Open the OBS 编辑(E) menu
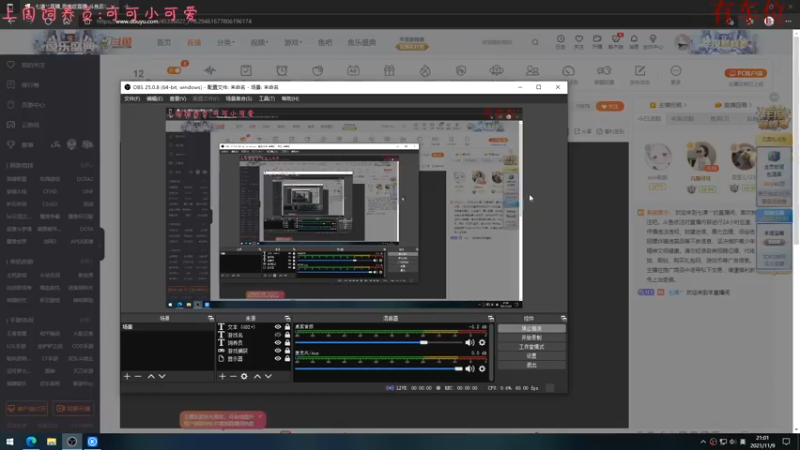Viewport: 800px width, 450px height. [x=155, y=98]
